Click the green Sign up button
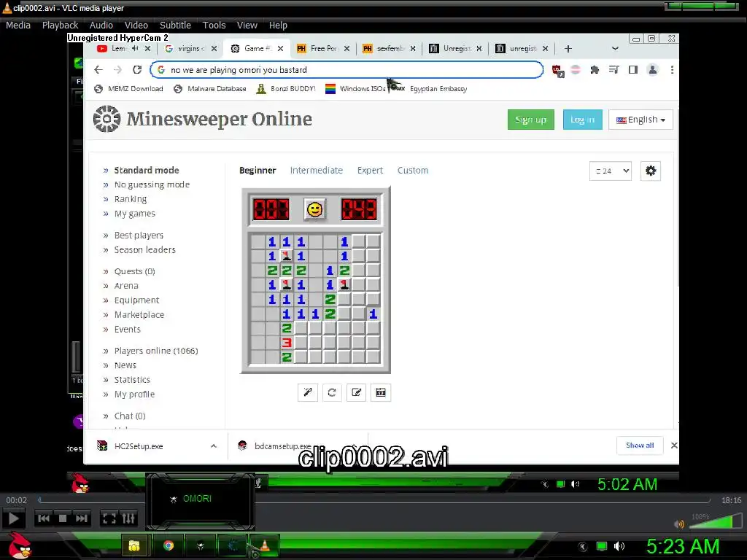 [x=531, y=120]
